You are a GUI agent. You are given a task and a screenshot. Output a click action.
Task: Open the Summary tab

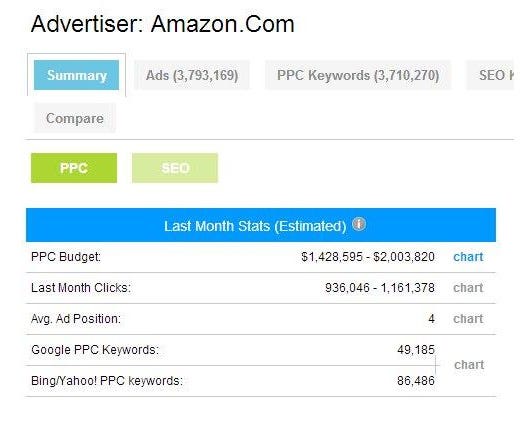[76, 75]
